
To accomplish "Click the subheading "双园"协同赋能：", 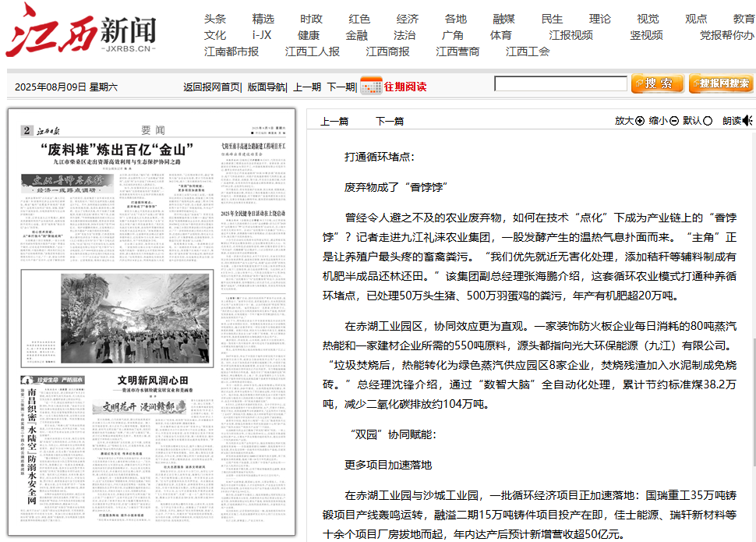I will point(394,434).
